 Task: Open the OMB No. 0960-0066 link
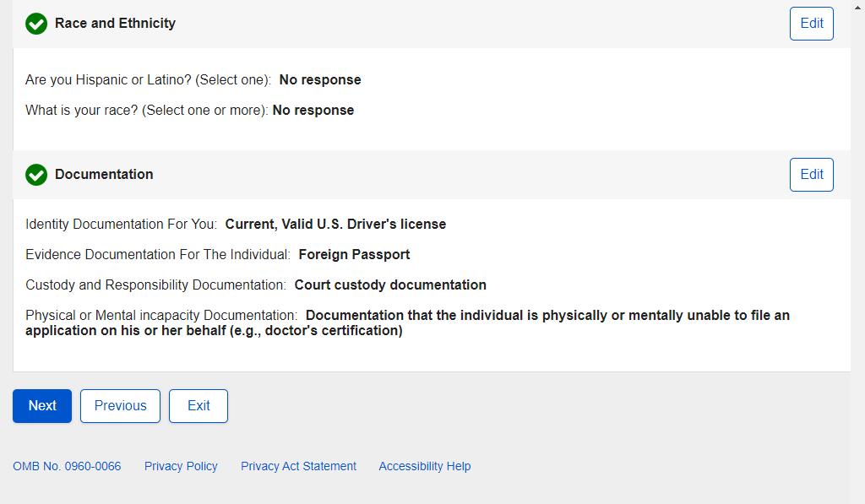pos(67,466)
